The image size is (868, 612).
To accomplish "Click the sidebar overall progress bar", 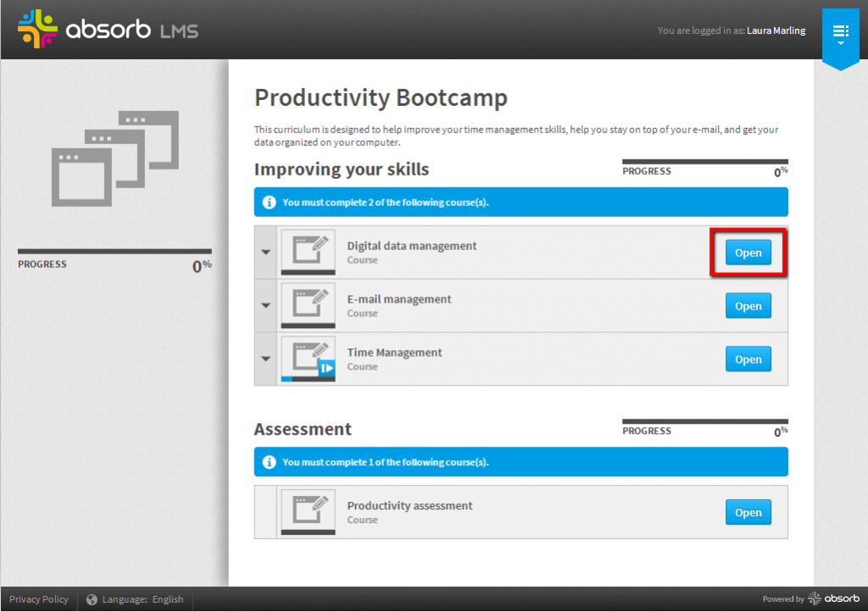I will click(114, 251).
